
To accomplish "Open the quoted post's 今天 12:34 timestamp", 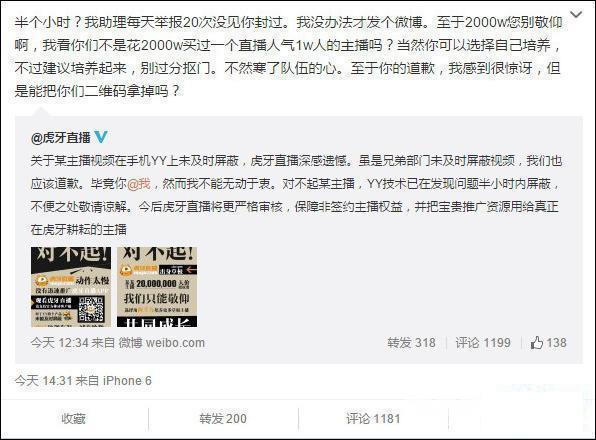I will pyautogui.click(x=60, y=343).
